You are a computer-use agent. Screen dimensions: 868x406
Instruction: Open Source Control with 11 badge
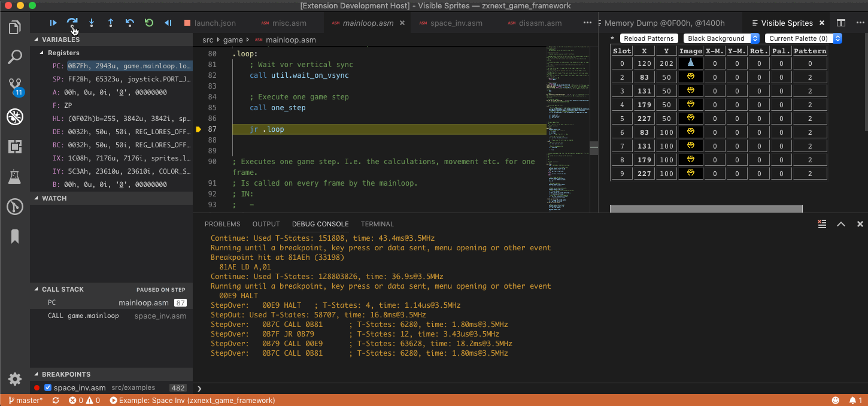[15, 86]
